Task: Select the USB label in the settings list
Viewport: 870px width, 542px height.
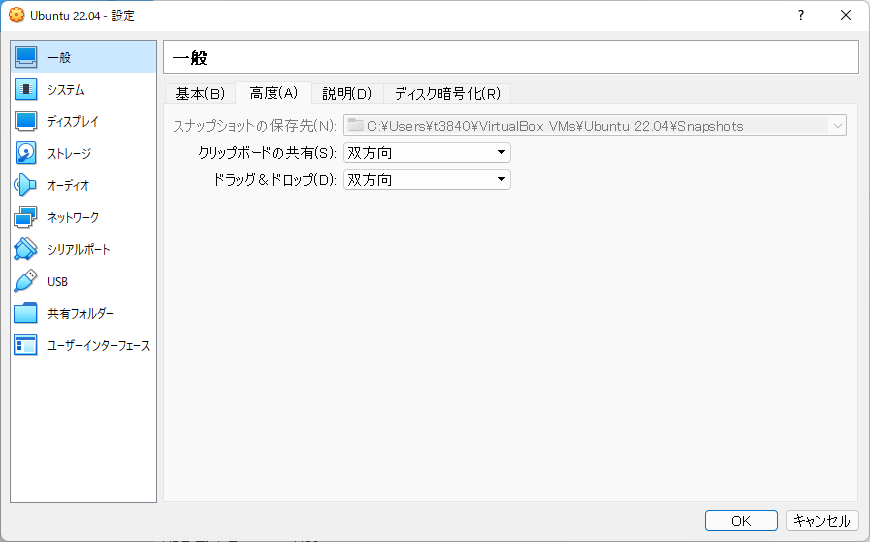Action: 57,282
